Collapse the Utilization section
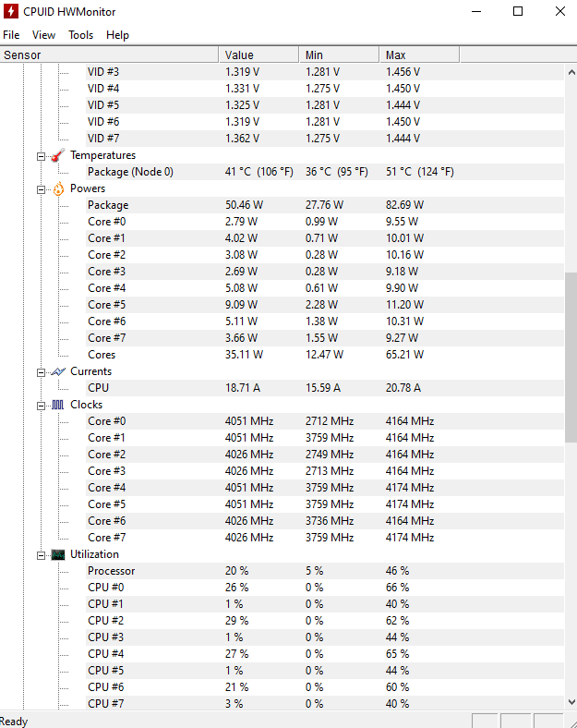 coord(42,555)
